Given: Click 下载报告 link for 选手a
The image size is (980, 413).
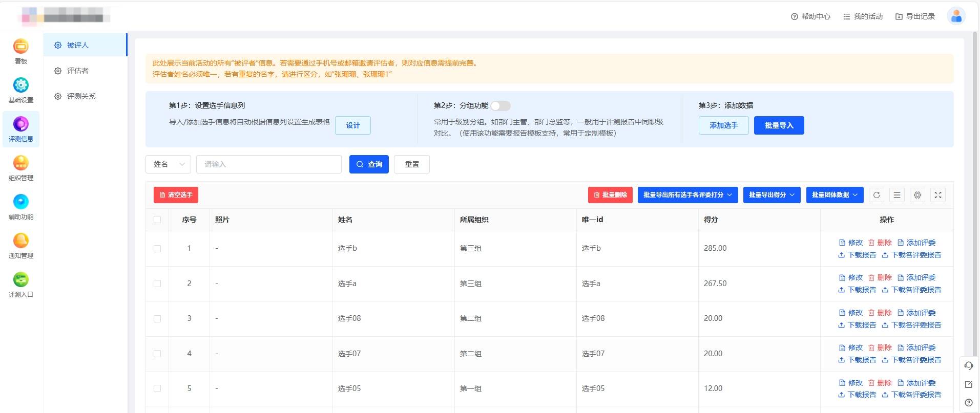Looking at the screenshot, I should [858, 290].
